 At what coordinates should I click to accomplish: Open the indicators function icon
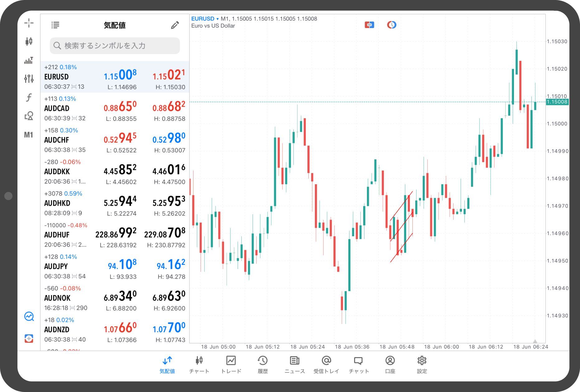(29, 97)
